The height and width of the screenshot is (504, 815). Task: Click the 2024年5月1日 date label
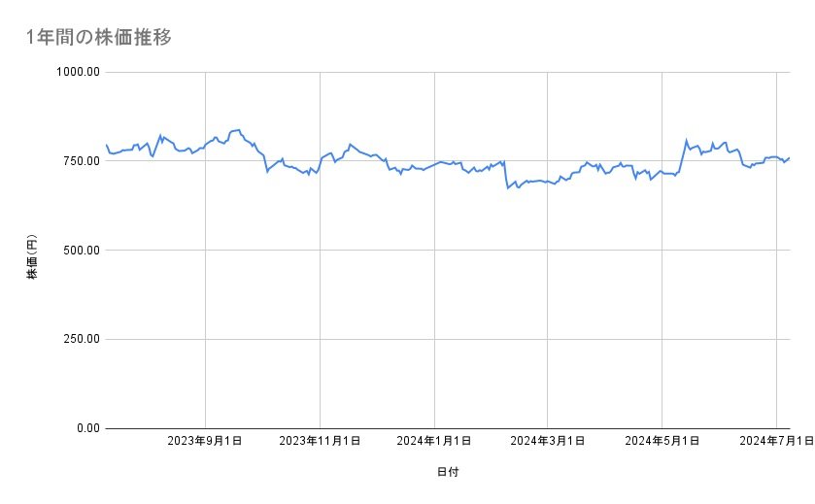click(x=662, y=442)
